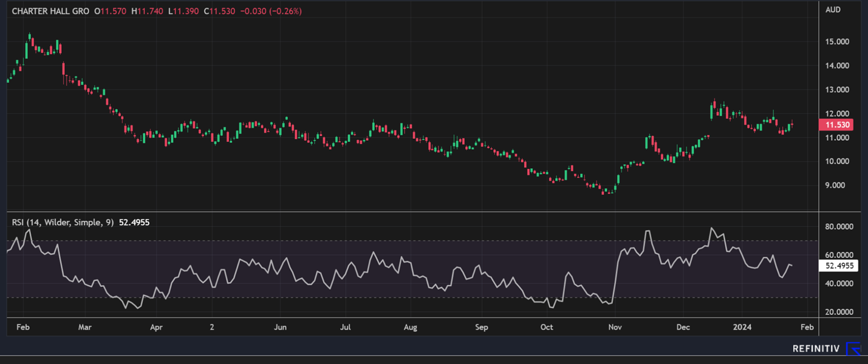
Task: Click the closing price C11.530 in header
Action: click(218, 12)
